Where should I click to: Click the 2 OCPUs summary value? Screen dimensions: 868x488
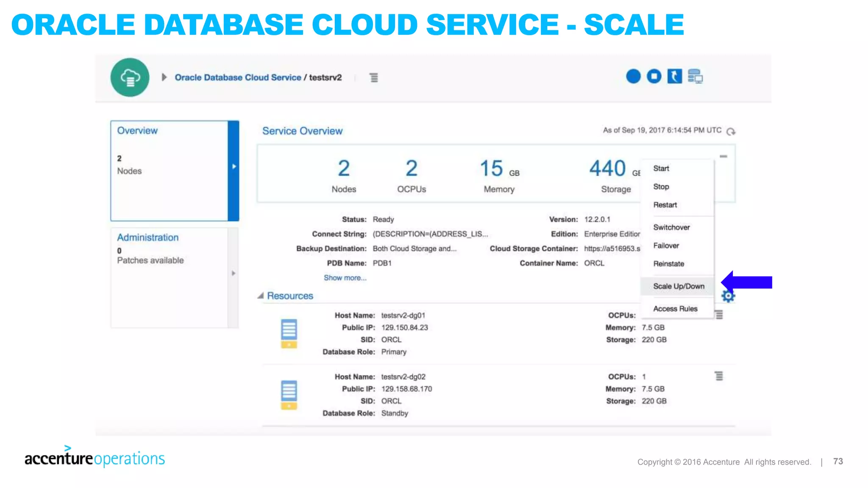point(412,169)
